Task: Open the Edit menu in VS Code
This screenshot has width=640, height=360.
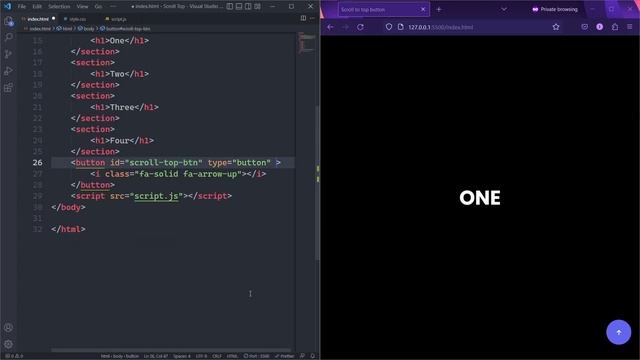Action: click(x=37, y=7)
